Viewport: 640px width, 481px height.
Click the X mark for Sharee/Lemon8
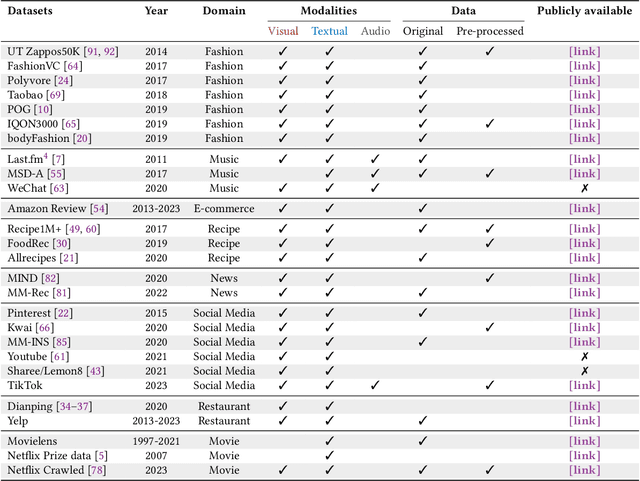coord(584,371)
